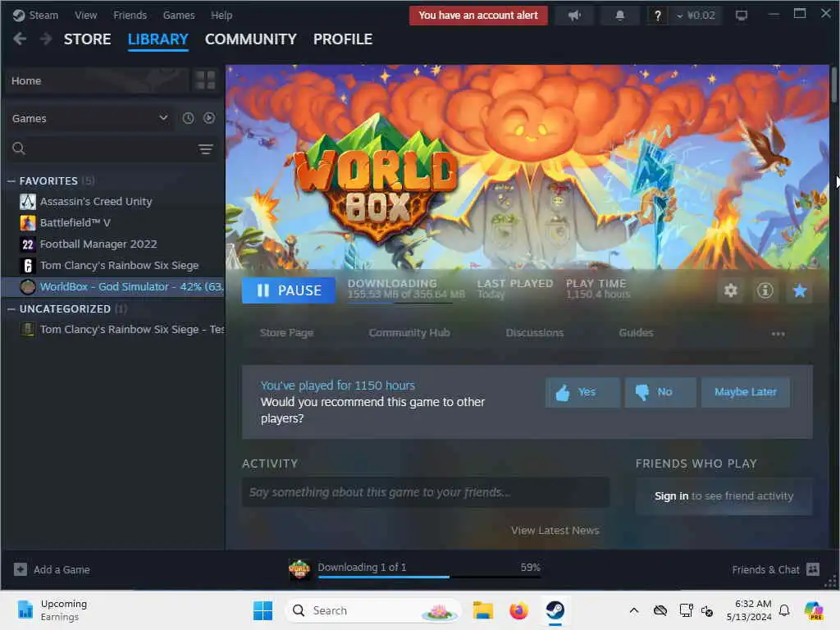
Task: Go forward with the right arrow
Action: [x=46, y=39]
